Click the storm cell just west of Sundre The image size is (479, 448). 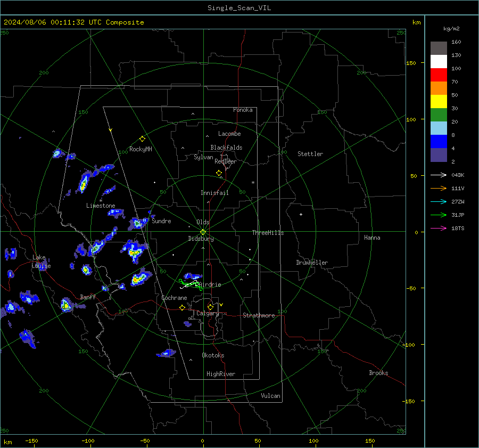pos(137,224)
